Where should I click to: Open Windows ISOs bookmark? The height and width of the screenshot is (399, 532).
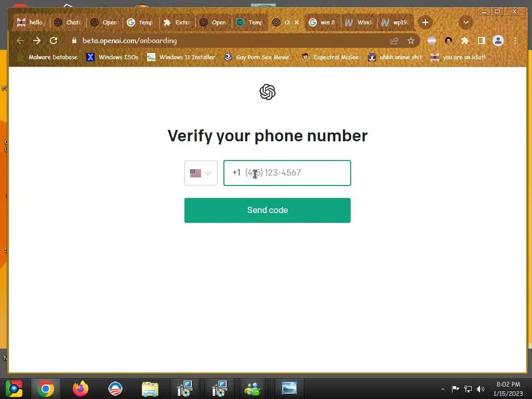(x=113, y=57)
